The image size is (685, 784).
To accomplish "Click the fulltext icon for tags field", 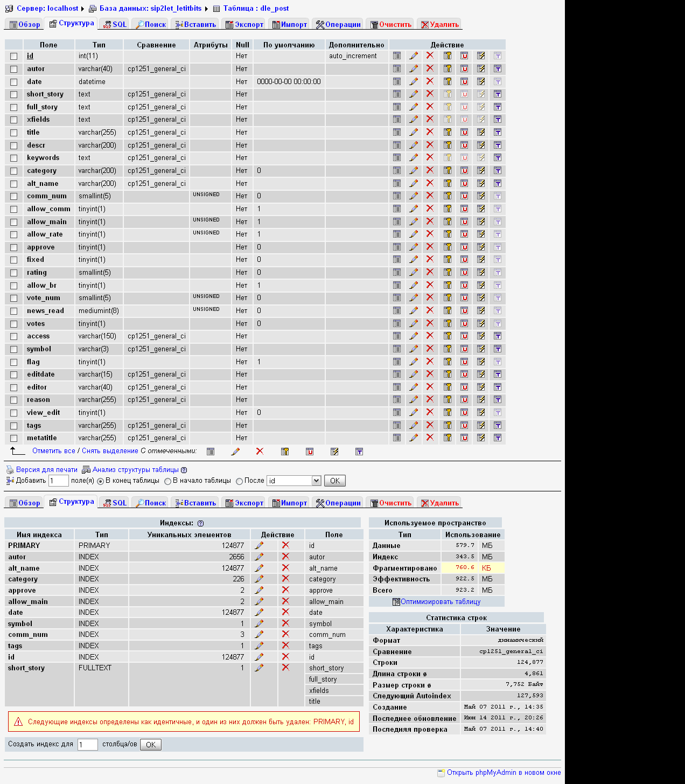I will point(498,426).
